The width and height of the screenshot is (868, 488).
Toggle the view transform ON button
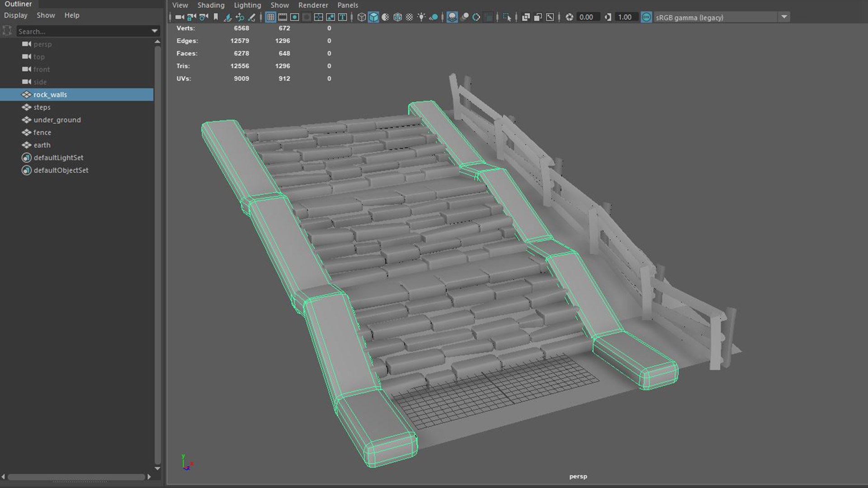646,17
